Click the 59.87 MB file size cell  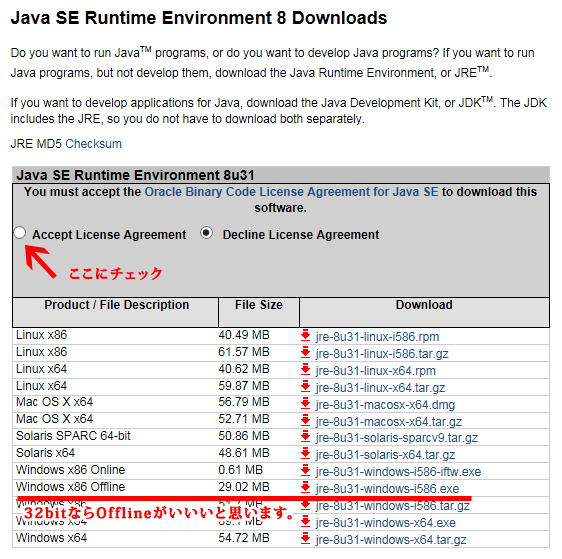coord(244,386)
